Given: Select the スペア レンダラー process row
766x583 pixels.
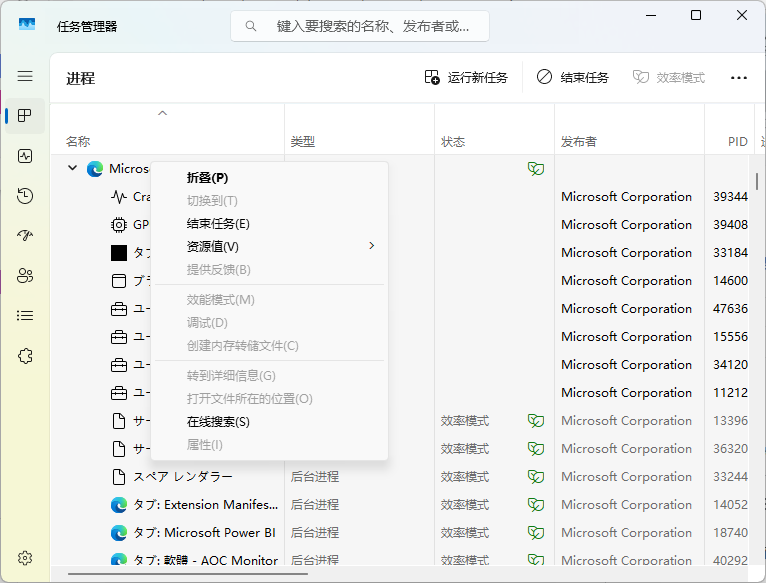Looking at the screenshot, I should click(x=399, y=477).
